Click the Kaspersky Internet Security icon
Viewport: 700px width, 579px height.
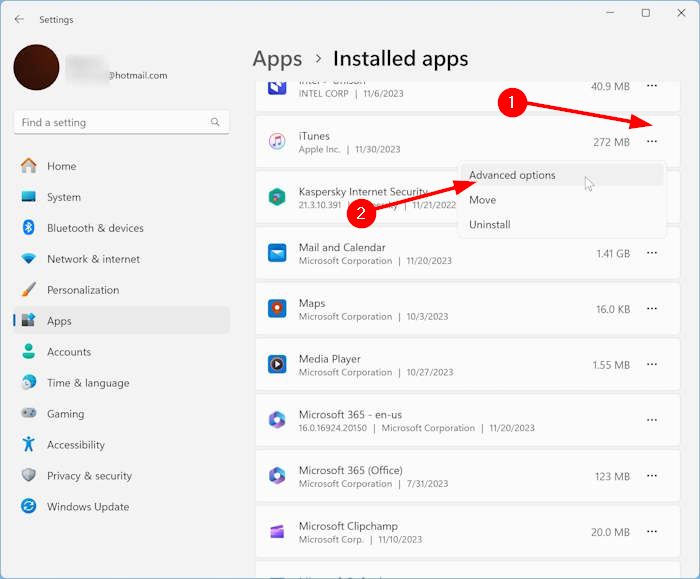tap(277, 197)
